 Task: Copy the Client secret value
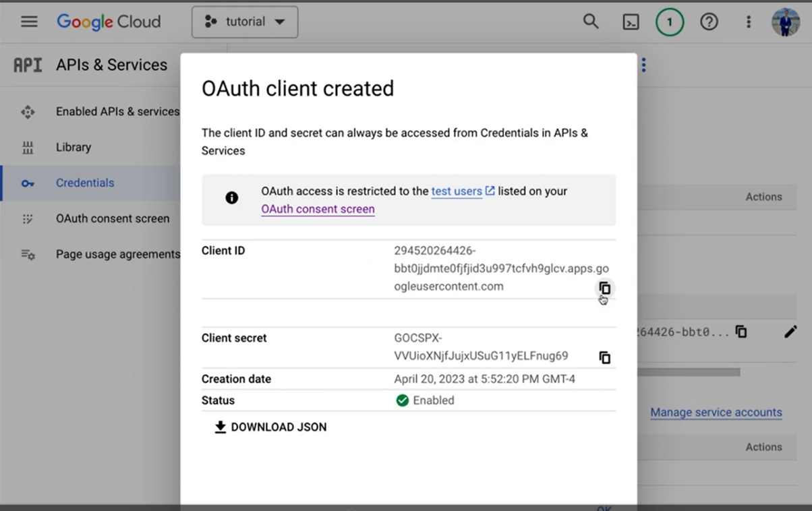(605, 357)
